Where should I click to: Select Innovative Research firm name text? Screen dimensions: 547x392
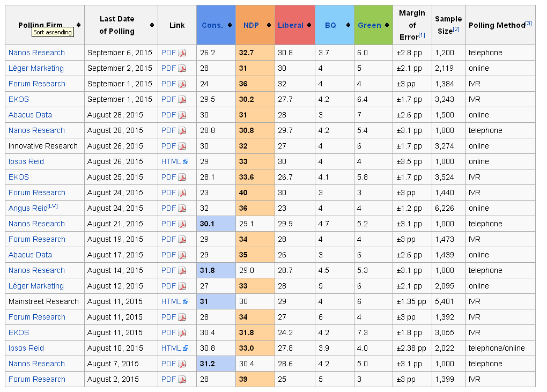[x=43, y=146]
